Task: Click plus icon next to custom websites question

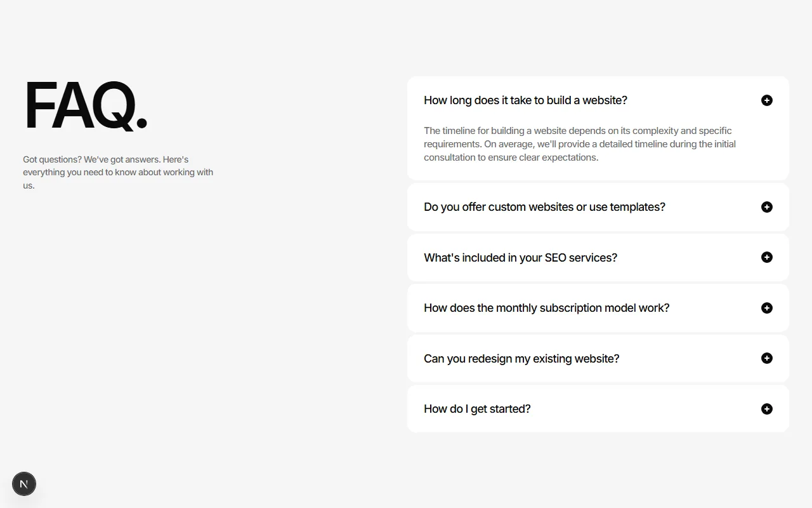Action: tap(767, 207)
